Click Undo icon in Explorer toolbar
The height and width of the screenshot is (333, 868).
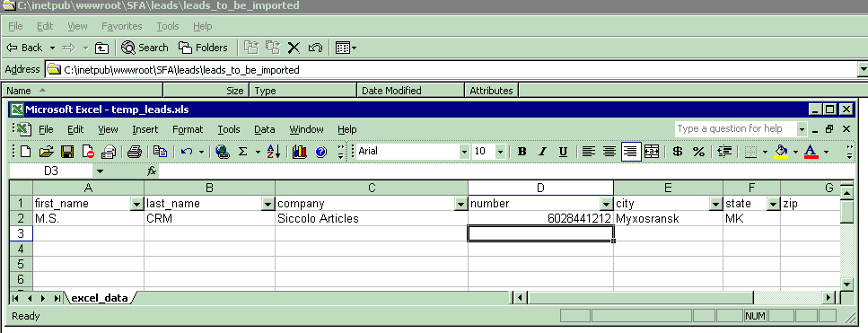click(315, 48)
